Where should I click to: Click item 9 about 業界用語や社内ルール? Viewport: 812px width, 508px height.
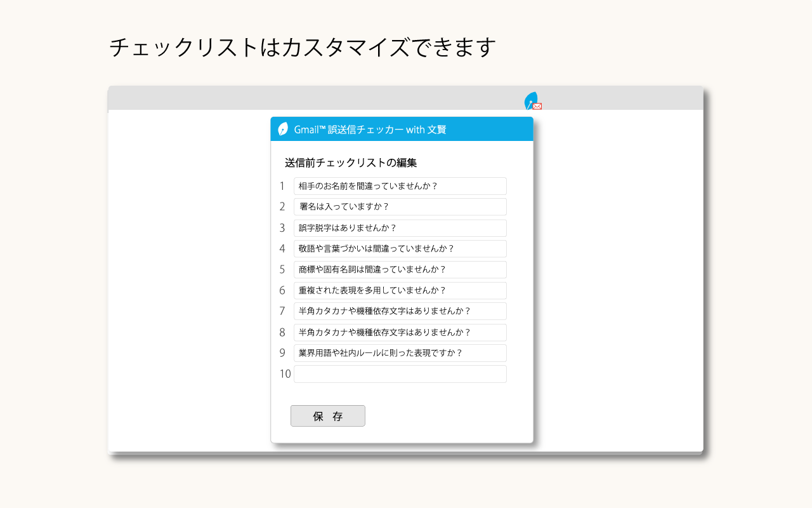click(x=400, y=353)
